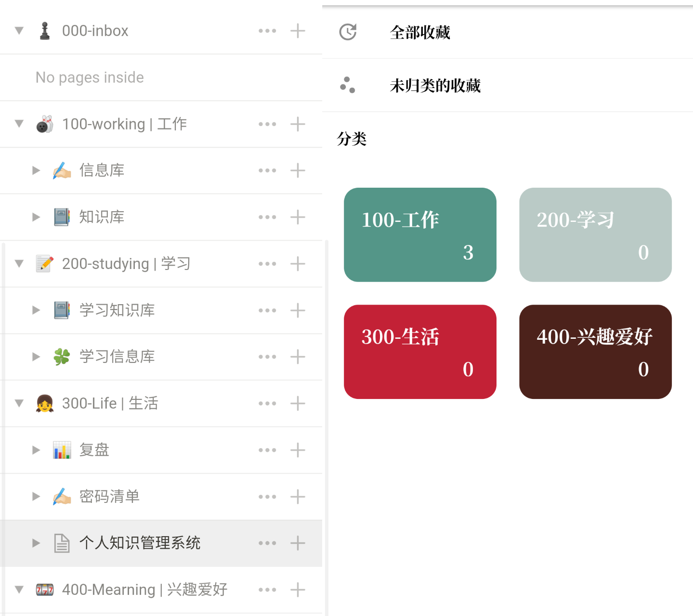The image size is (693, 616).
Task: Open more options for 信息库
Action: 267,170
